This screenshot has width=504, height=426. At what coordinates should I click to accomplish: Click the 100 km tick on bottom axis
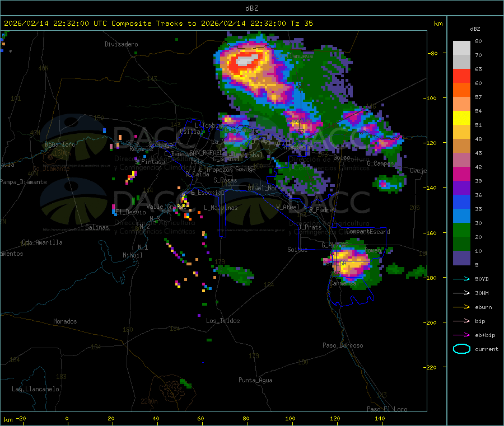290,418
